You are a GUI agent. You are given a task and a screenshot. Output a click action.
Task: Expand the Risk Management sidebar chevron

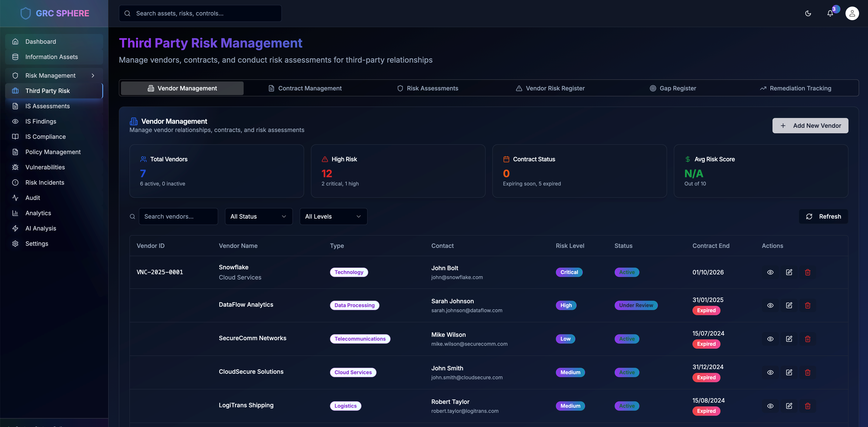(93, 76)
